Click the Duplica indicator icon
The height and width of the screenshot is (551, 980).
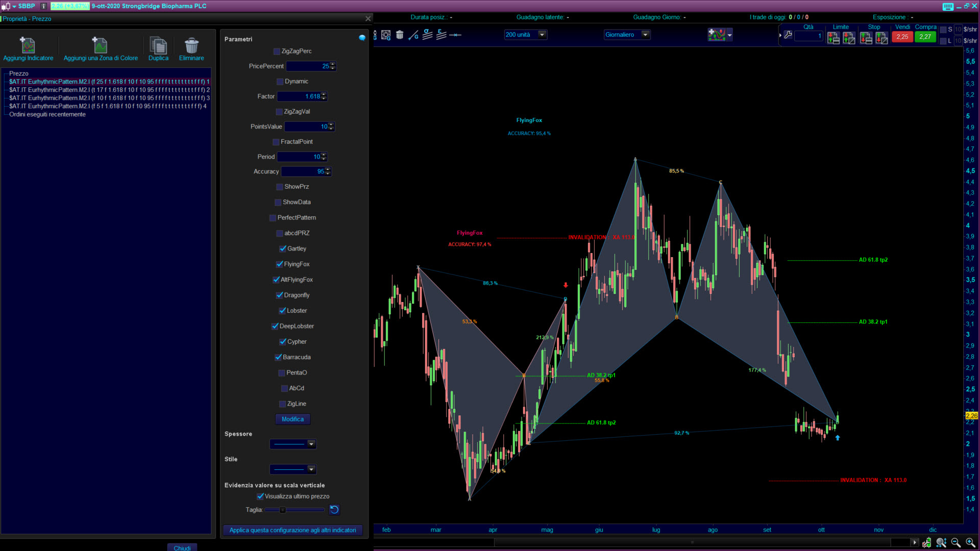point(158,45)
